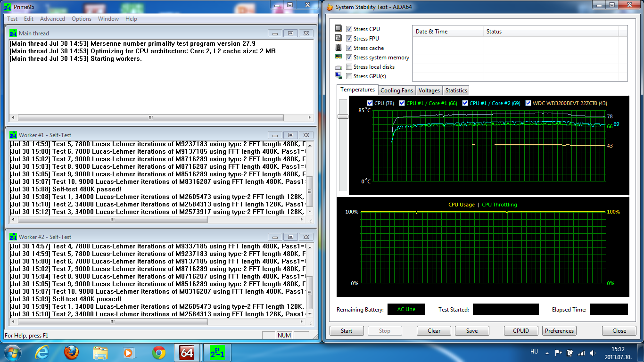Screen dimensions: 644x362
Task: Click 'Starting workers.' line in Main thread
Action: click(x=75, y=59)
